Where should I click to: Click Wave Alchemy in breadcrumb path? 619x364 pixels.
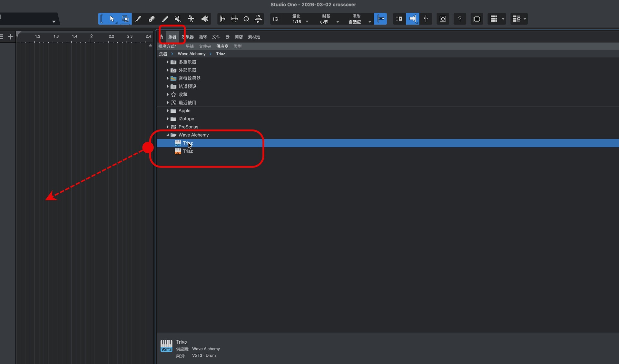click(x=192, y=54)
